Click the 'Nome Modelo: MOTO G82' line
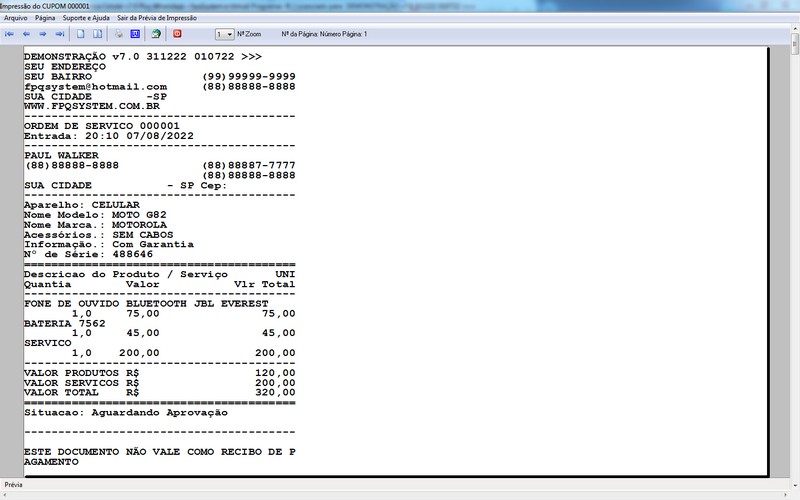800x500 pixels. click(95, 215)
